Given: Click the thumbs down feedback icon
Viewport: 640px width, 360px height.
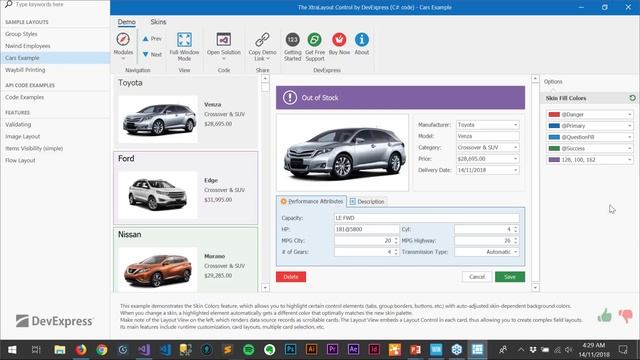Looking at the screenshot, I should [626, 316].
